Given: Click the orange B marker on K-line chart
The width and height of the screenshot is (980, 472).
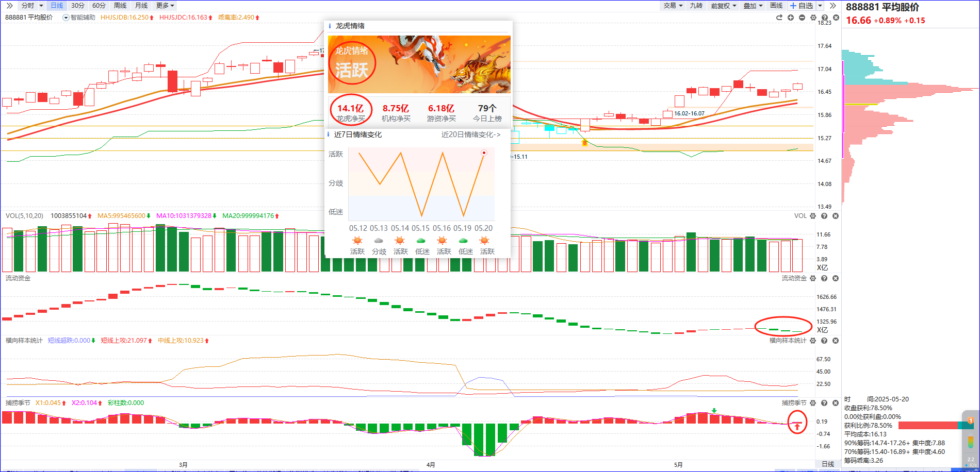Looking at the screenshot, I should coord(585,143).
